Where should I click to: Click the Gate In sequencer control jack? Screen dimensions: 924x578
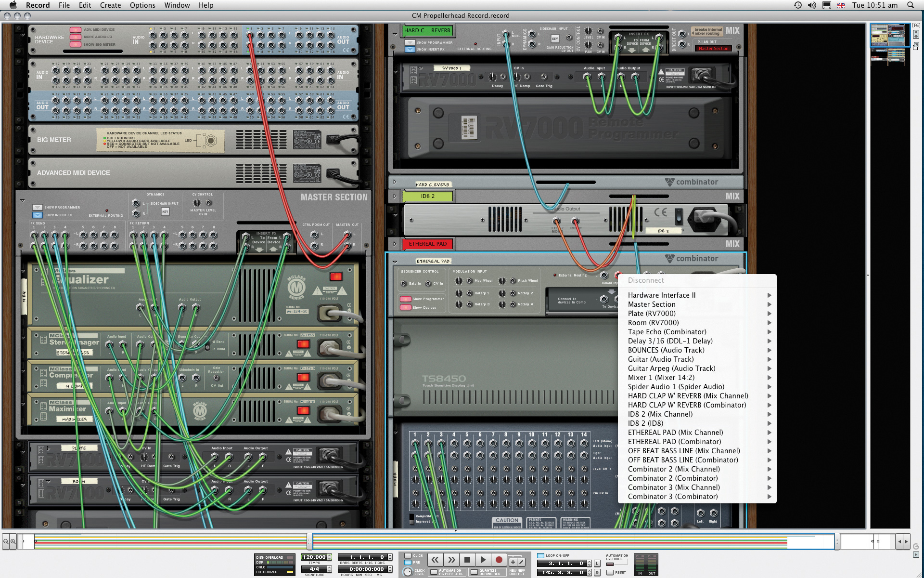pyautogui.click(x=403, y=284)
